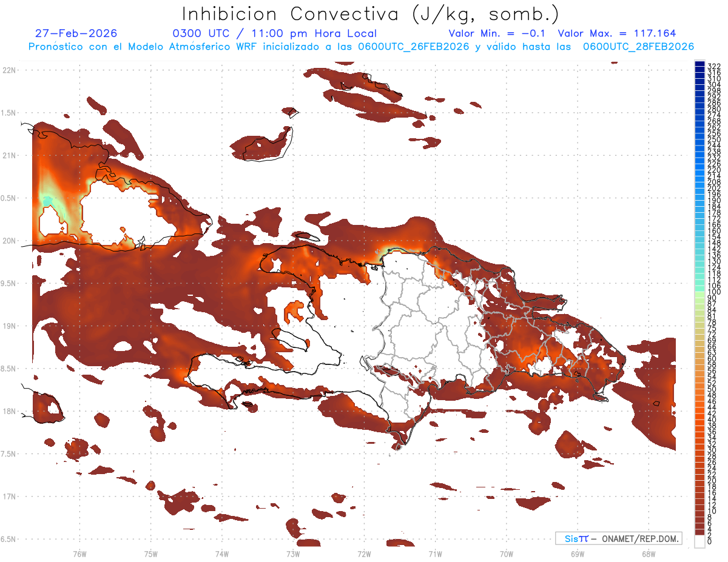Viewport: 728px width, 562px height.
Task: Click the '8.5N' latitude label
Action: coord(9,369)
